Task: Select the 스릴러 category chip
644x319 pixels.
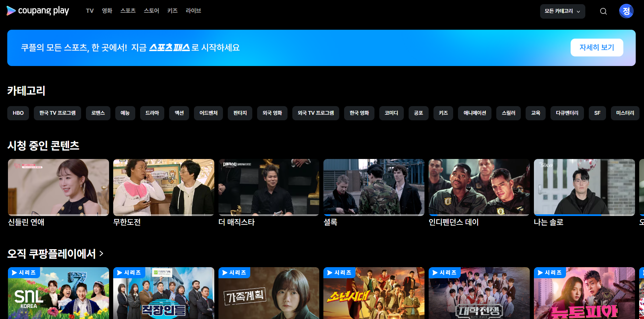Action: pos(509,113)
